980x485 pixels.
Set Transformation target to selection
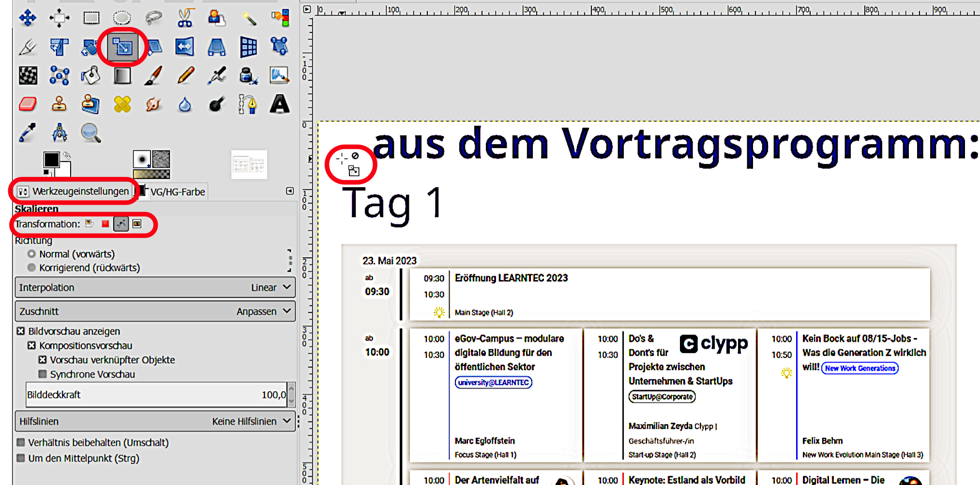(x=105, y=223)
